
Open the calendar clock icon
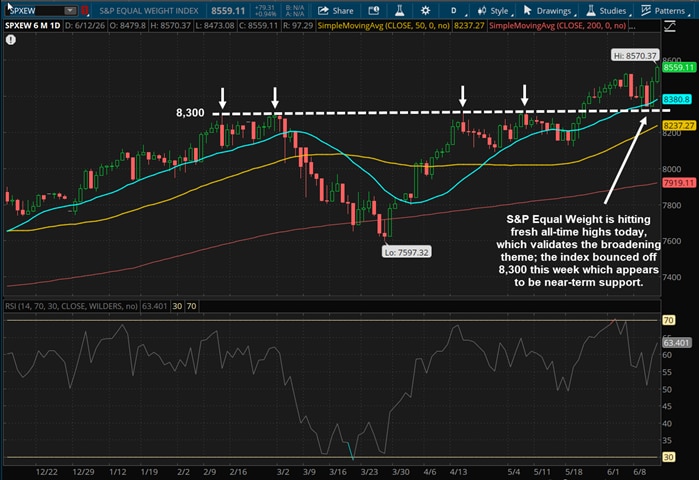(374, 11)
